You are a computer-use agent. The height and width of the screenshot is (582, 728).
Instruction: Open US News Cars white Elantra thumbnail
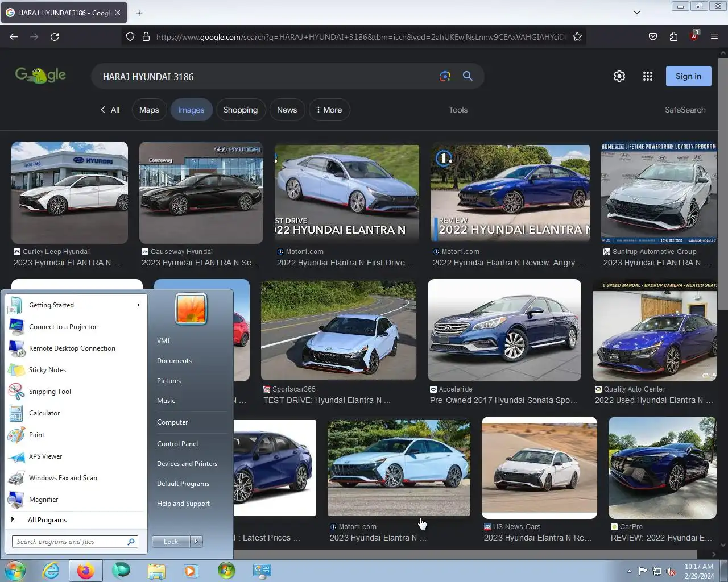coord(539,468)
